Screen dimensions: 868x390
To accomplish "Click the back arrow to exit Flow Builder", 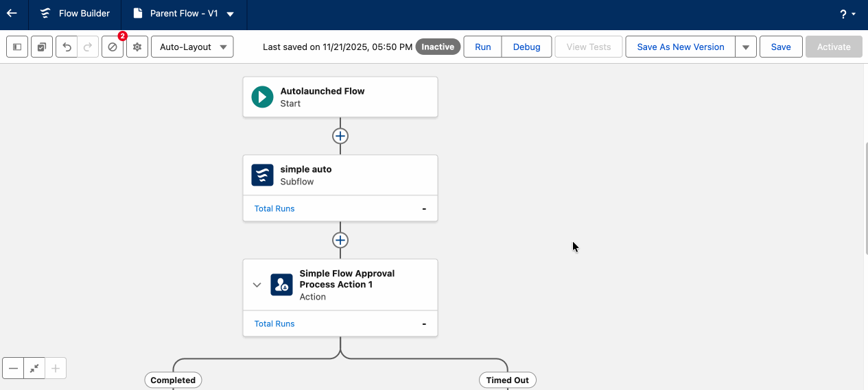I will pyautogui.click(x=12, y=14).
